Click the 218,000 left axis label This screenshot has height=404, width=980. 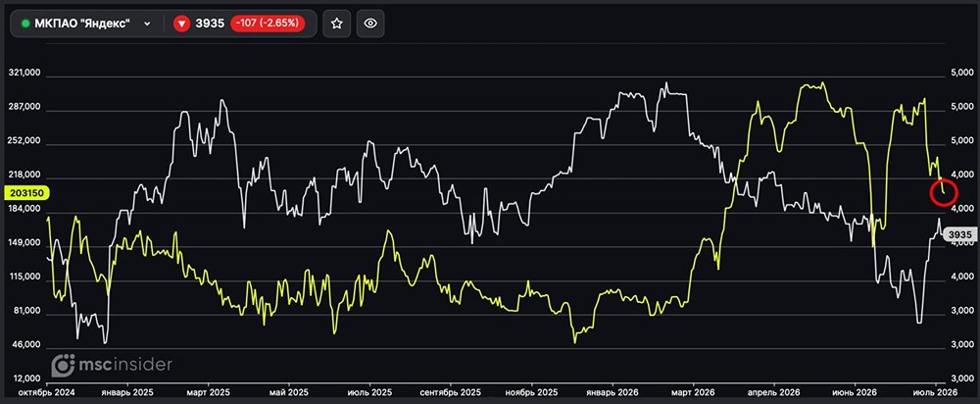tap(25, 176)
